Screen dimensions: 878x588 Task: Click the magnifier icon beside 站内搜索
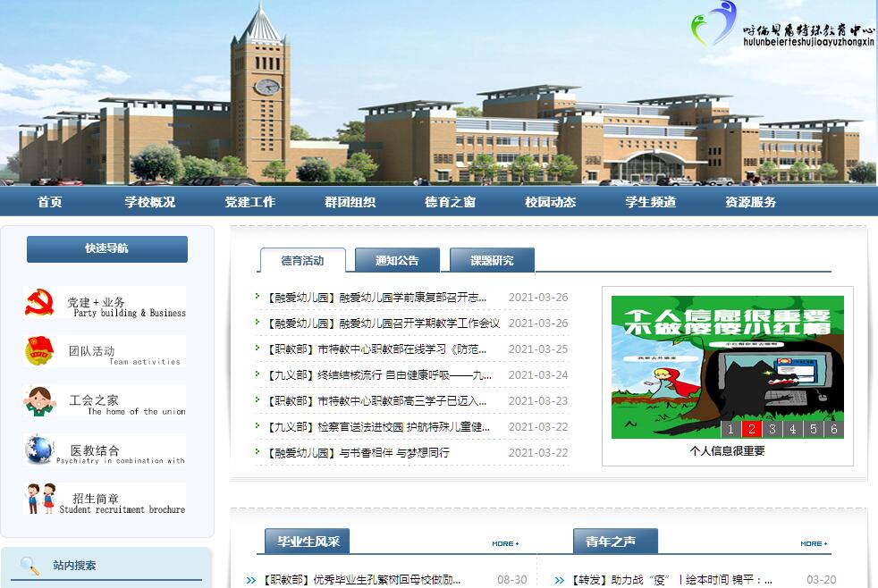pos(30,566)
